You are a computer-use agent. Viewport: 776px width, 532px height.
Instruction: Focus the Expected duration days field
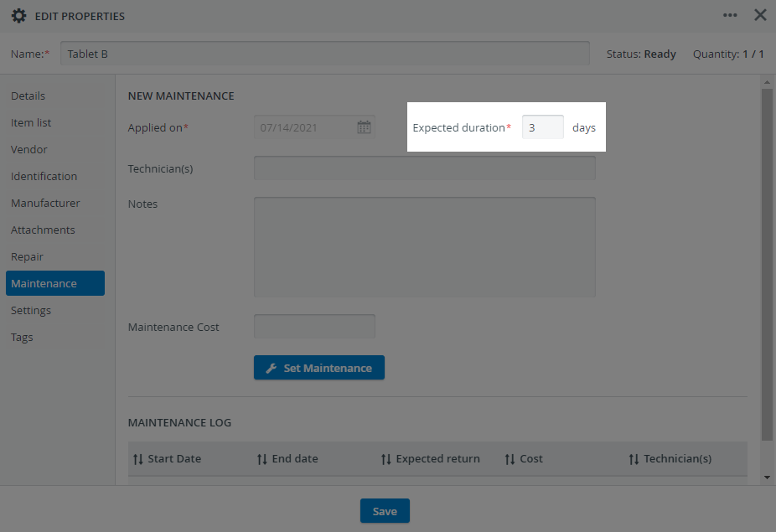(x=542, y=127)
